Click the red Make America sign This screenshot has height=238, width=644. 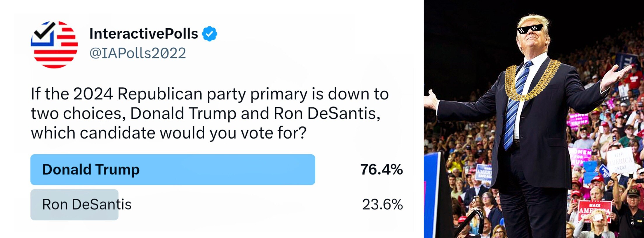(594, 211)
